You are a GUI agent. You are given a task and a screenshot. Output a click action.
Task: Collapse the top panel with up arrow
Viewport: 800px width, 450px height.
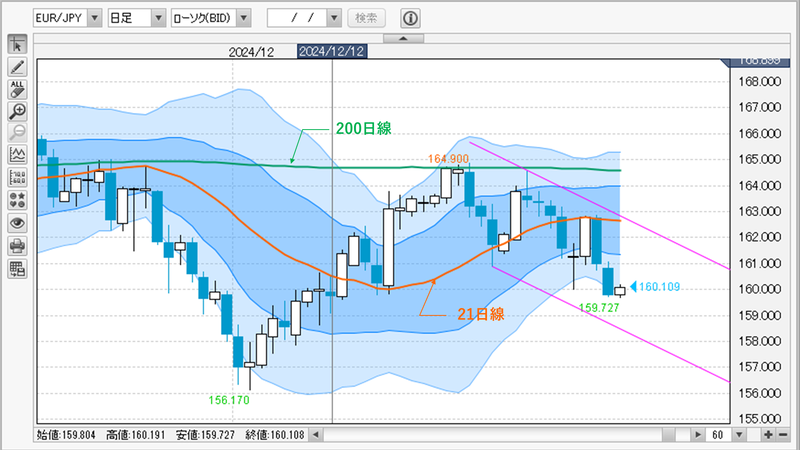pos(403,38)
